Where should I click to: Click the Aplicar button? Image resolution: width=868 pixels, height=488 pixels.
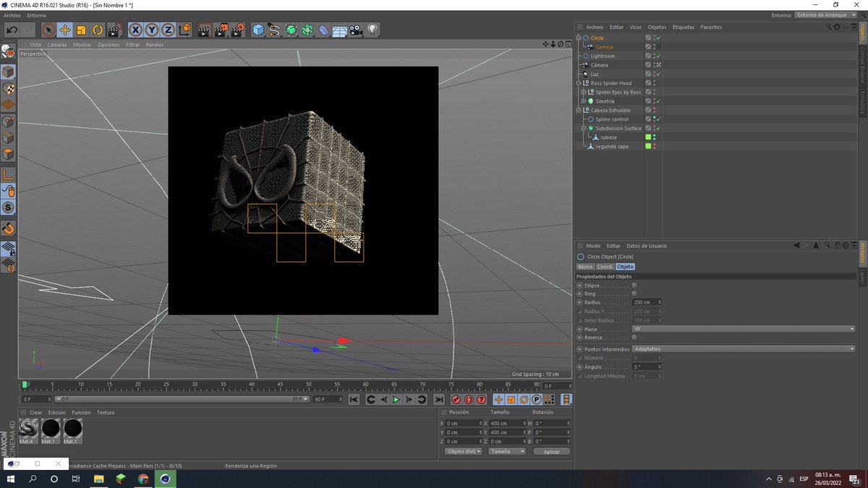[551, 451]
